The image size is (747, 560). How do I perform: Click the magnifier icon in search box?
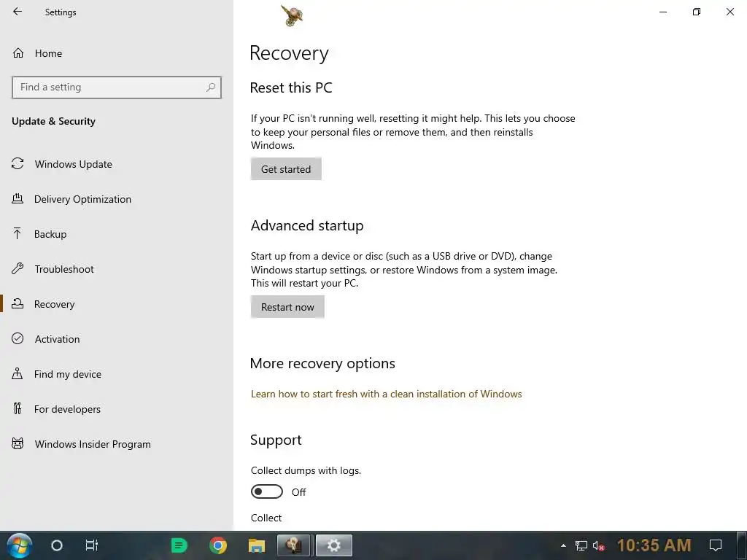(211, 87)
